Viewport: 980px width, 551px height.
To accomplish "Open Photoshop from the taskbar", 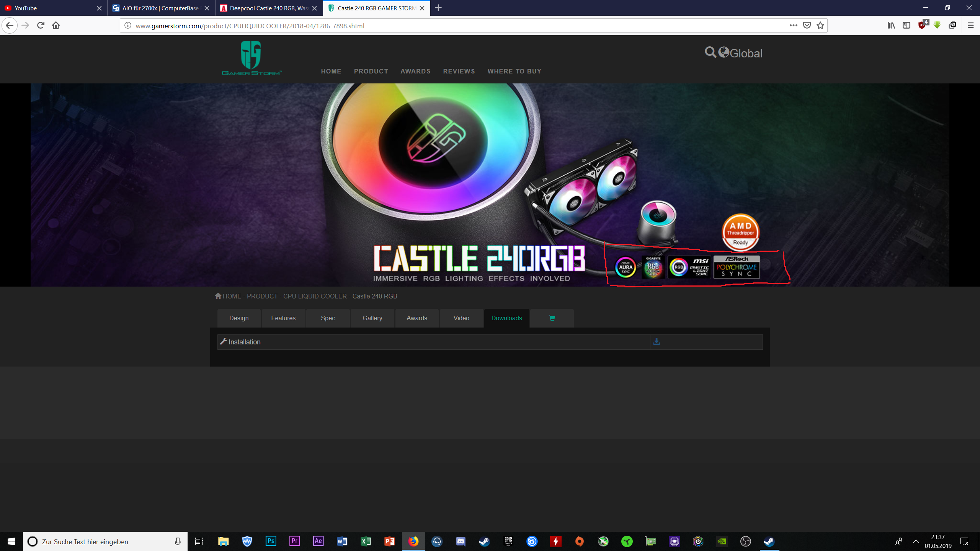I will coord(271,541).
